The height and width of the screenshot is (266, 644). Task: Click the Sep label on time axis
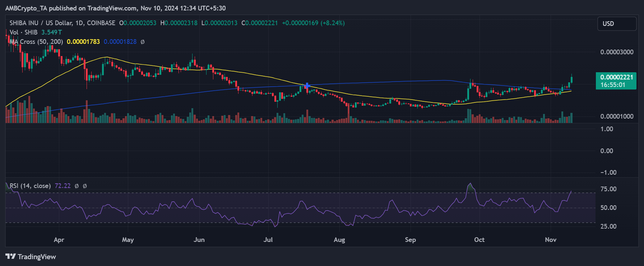(x=411, y=240)
